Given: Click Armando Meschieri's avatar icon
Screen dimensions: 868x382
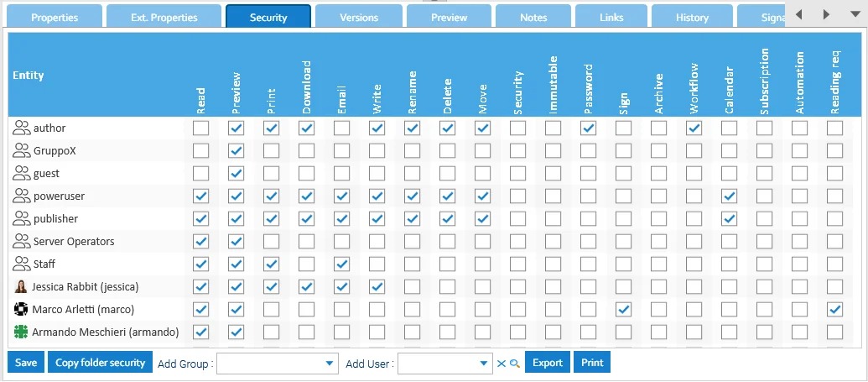Looking at the screenshot, I should [20, 332].
